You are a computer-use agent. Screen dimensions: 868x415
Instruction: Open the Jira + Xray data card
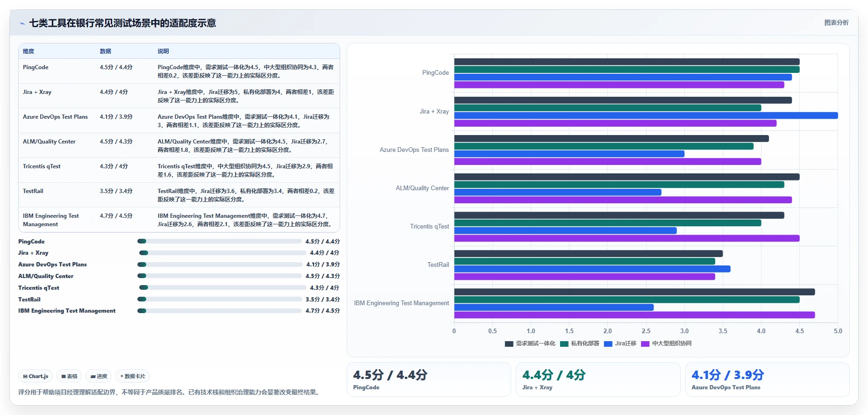point(598,379)
